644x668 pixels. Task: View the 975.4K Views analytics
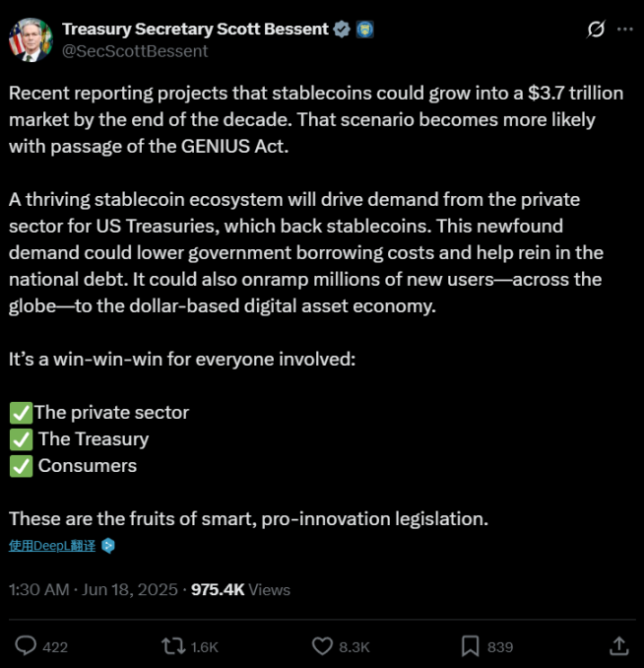240,589
